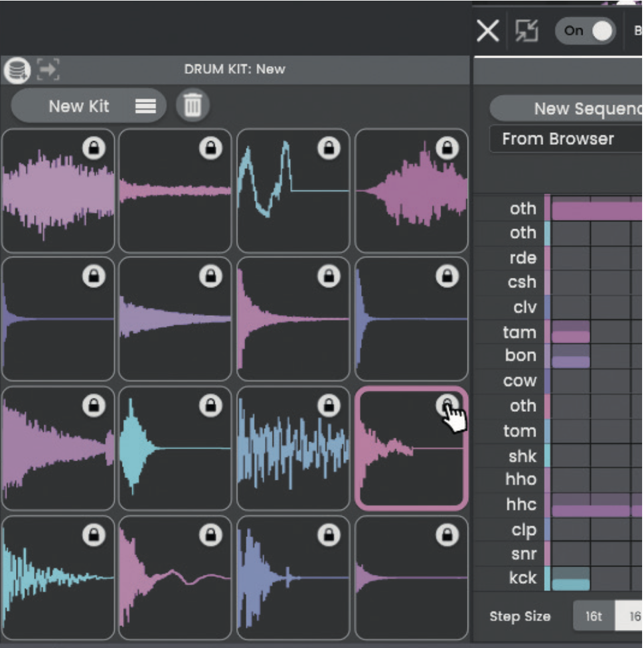Click the teal note on the kck row
Screen dimensions: 644x648
pos(570,579)
